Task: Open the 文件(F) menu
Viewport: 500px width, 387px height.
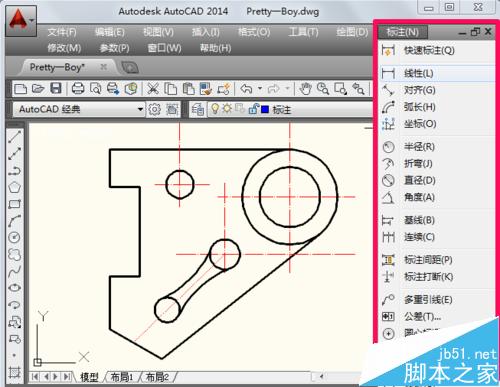Action: coord(62,32)
